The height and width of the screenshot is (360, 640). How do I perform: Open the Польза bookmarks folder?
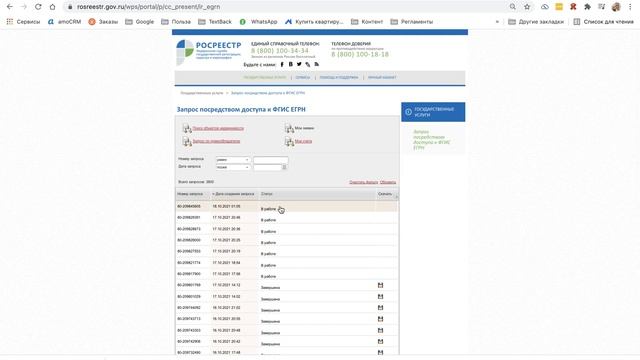tap(176, 22)
